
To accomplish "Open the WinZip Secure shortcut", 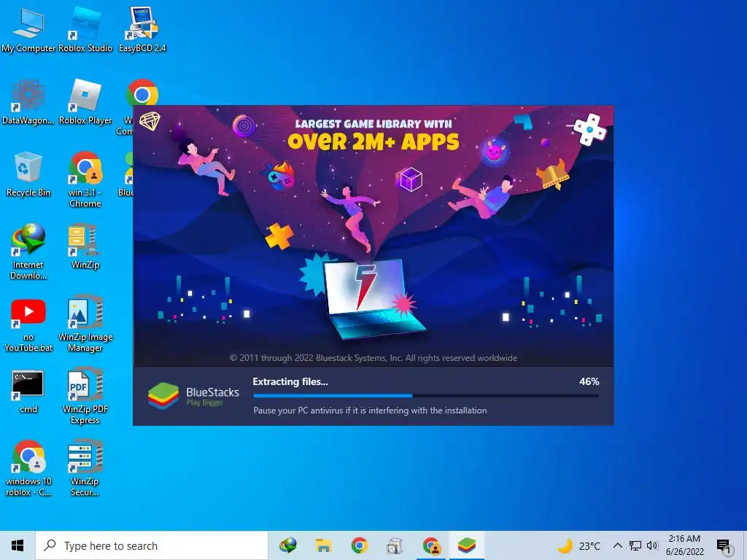I will (x=85, y=469).
